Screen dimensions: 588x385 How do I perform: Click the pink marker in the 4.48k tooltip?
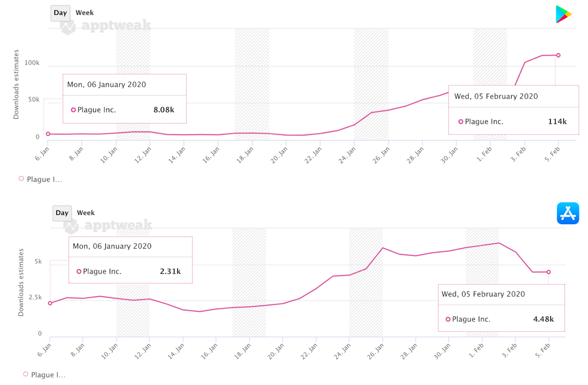pyautogui.click(x=448, y=319)
